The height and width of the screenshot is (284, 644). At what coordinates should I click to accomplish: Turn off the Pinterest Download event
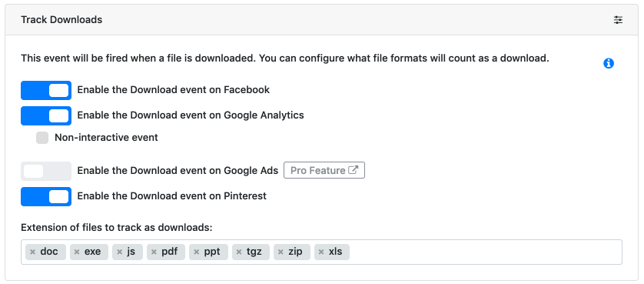pos(46,196)
